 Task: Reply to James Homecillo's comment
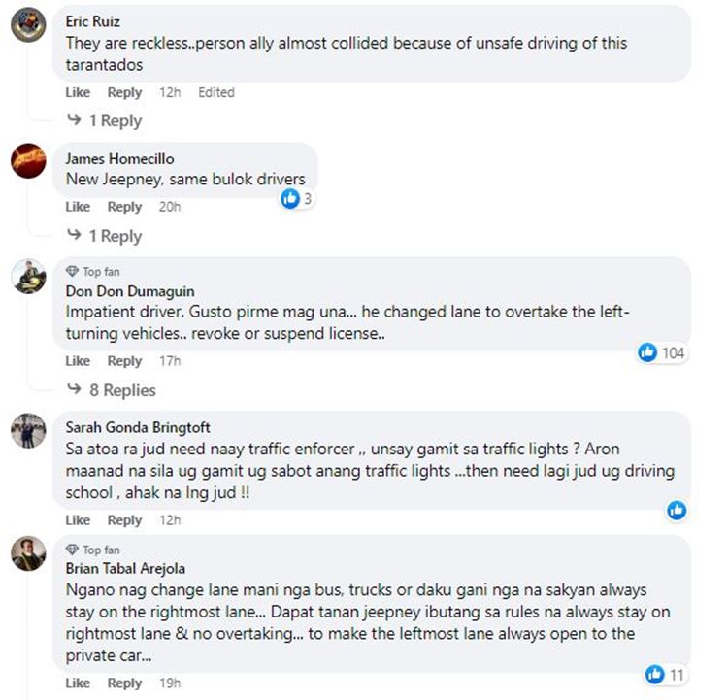124,207
